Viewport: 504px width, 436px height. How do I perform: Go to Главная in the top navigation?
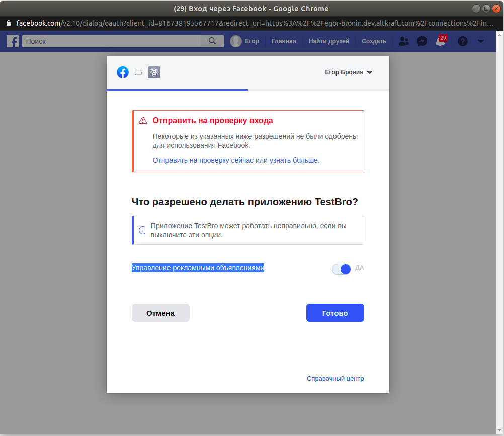point(284,41)
